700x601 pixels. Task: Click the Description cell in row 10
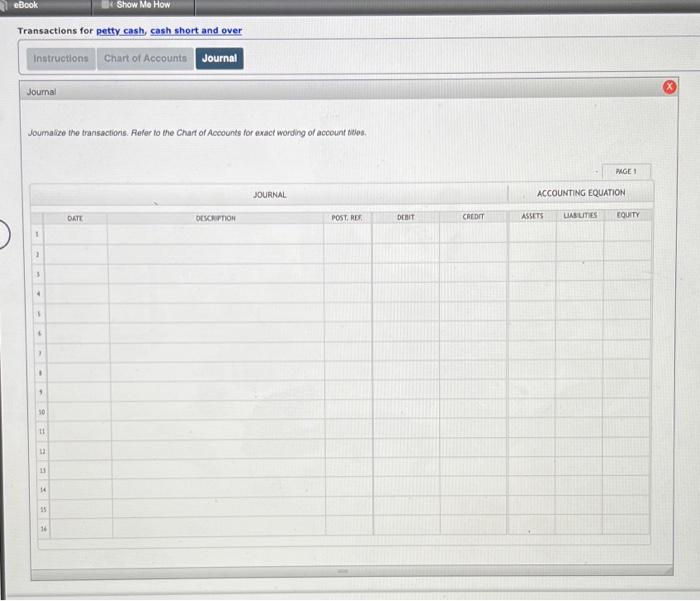217,412
